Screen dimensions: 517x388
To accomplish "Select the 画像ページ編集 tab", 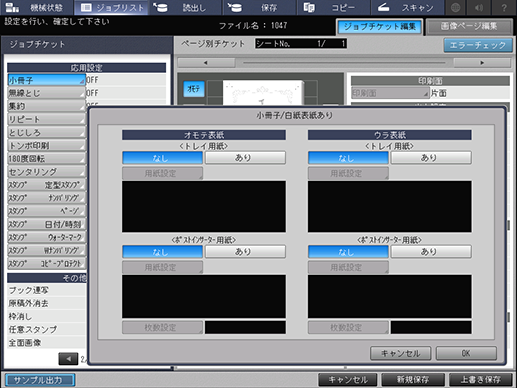I will click(469, 26).
